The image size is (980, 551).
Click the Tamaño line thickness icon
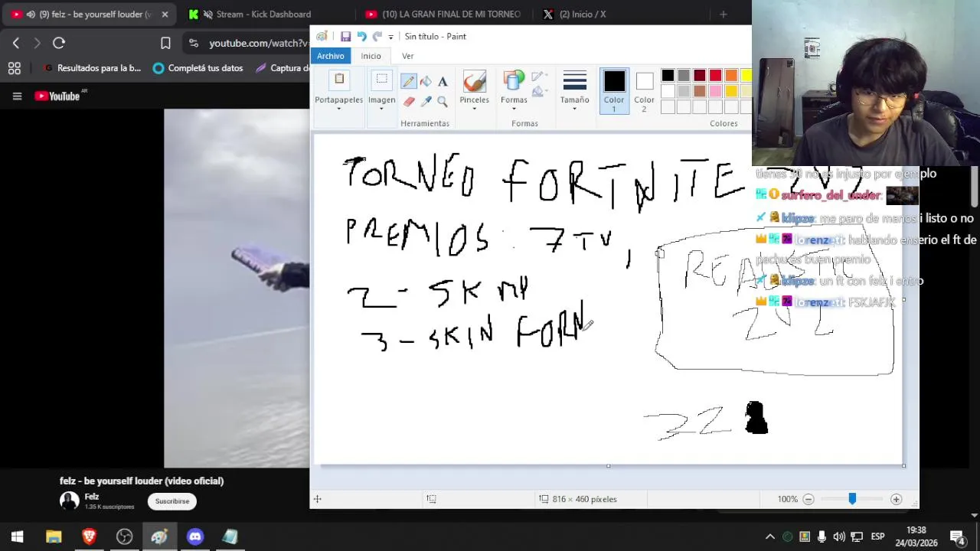point(574,81)
